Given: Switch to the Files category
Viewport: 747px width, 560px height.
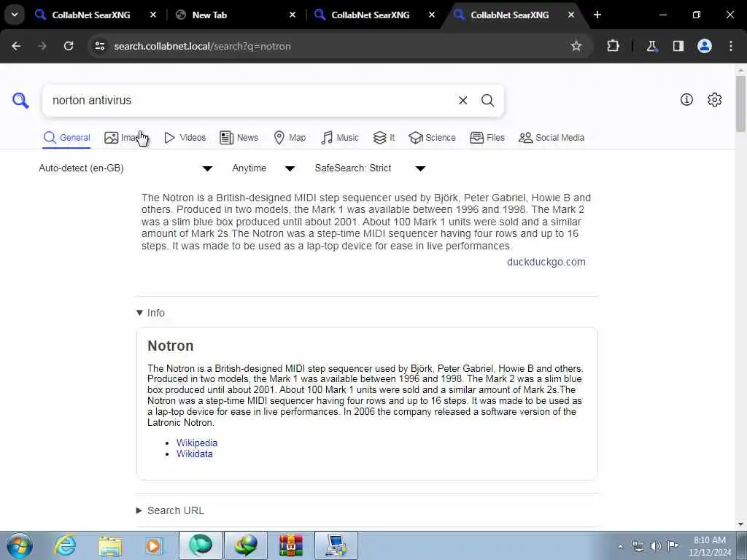Looking at the screenshot, I should click(487, 138).
